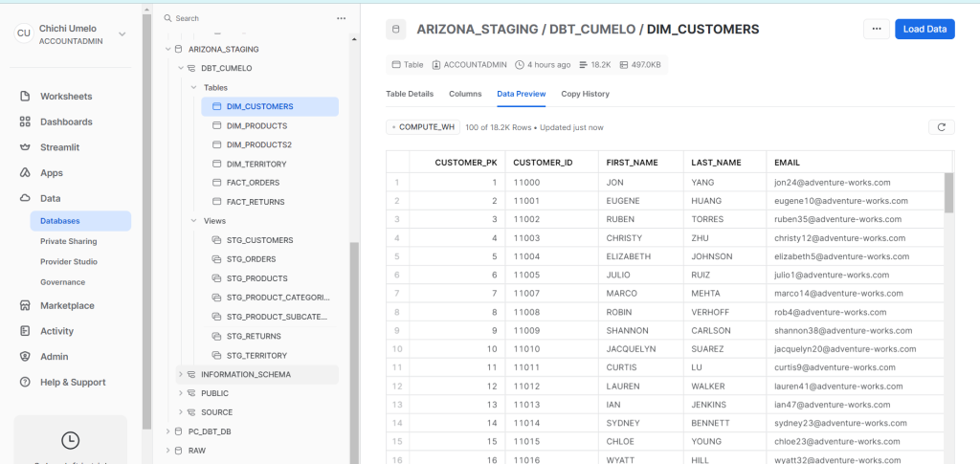Click the object Search field
980x464 pixels.
tap(249, 18)
